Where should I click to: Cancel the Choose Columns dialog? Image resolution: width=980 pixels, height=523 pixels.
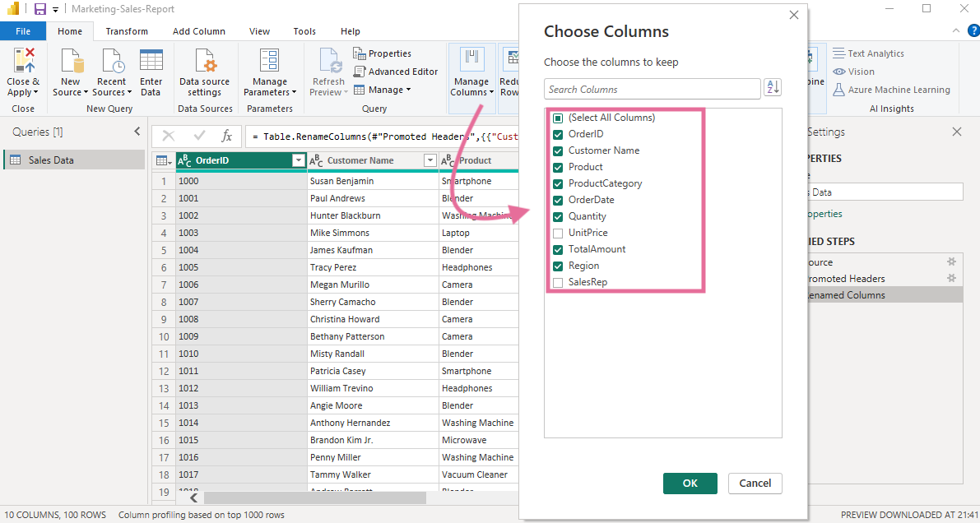[x=755, y=483]
